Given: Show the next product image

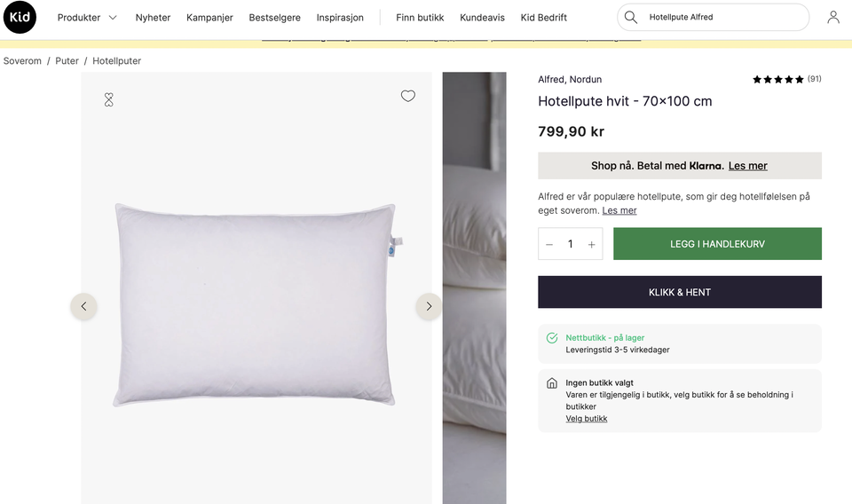Looking at the screenshot, I should click(429, 306).
